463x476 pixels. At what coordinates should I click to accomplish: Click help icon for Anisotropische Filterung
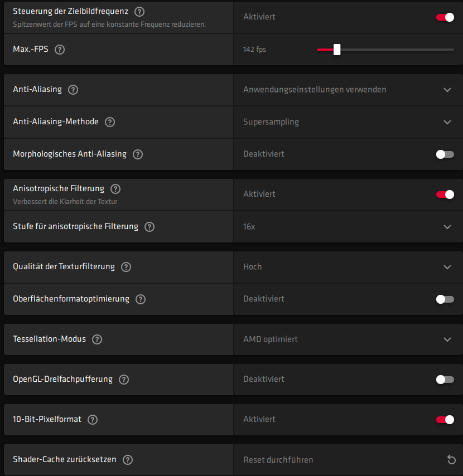(x=115, y=189)
